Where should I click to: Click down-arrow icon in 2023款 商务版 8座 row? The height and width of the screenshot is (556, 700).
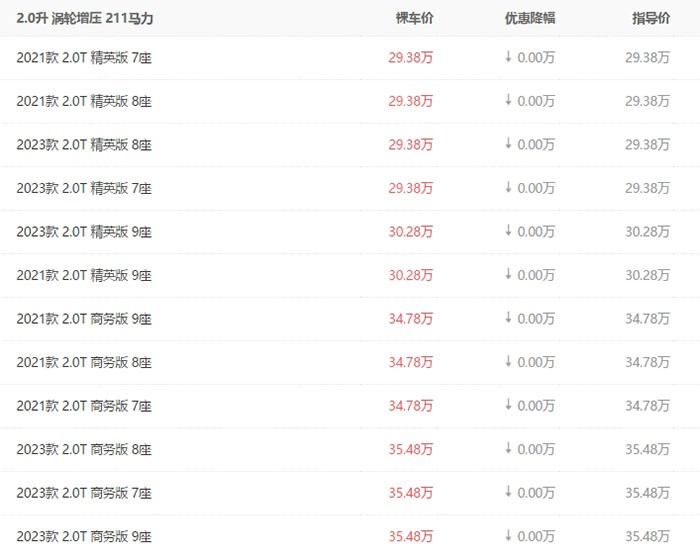click(508, 448)
